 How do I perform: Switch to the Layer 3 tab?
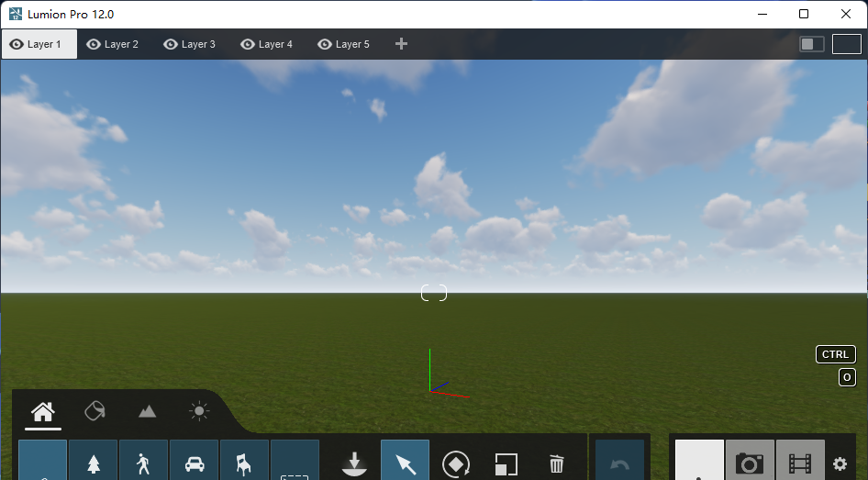tap(198, 44)
